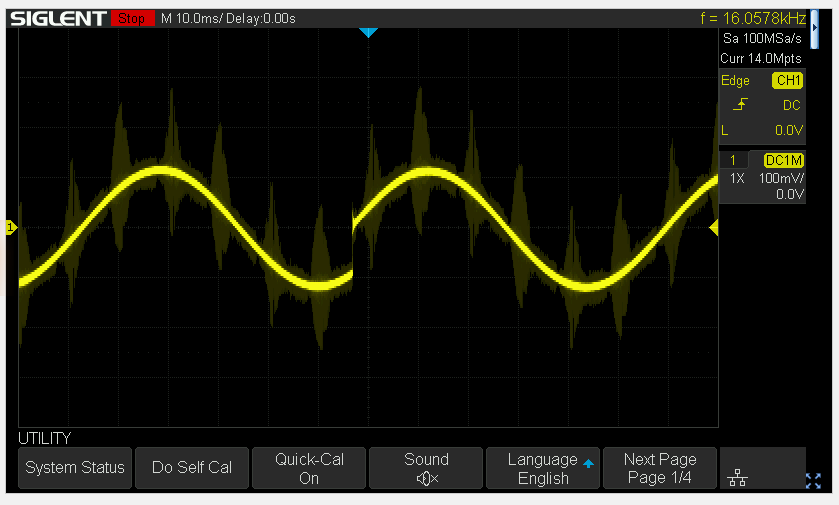Click the M 10.0ms timebase readout
Screen dimensions: 839x505
(x=191, y=19)
